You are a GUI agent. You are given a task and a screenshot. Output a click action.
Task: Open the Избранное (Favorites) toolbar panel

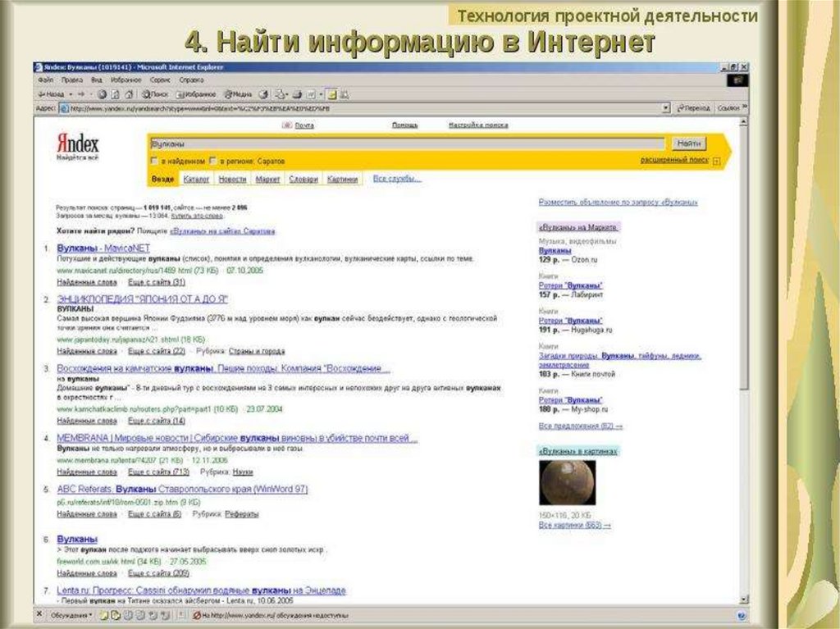click(196, 94)
